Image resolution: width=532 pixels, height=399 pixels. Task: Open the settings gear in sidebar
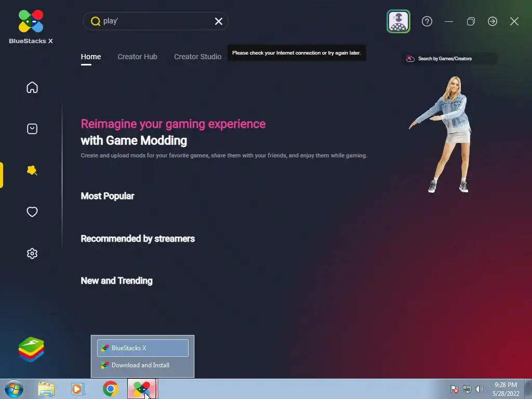pos(32,254)
